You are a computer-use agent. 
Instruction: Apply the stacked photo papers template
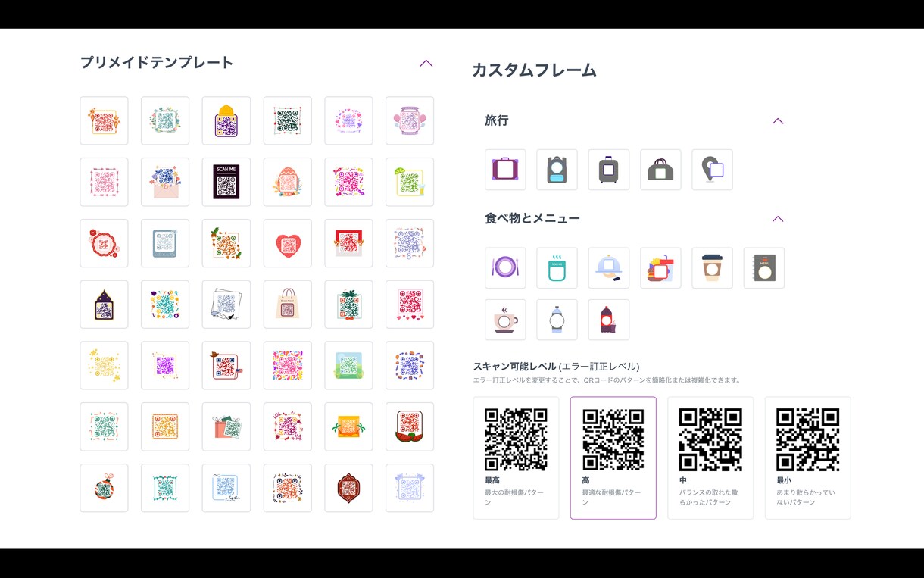226,305
